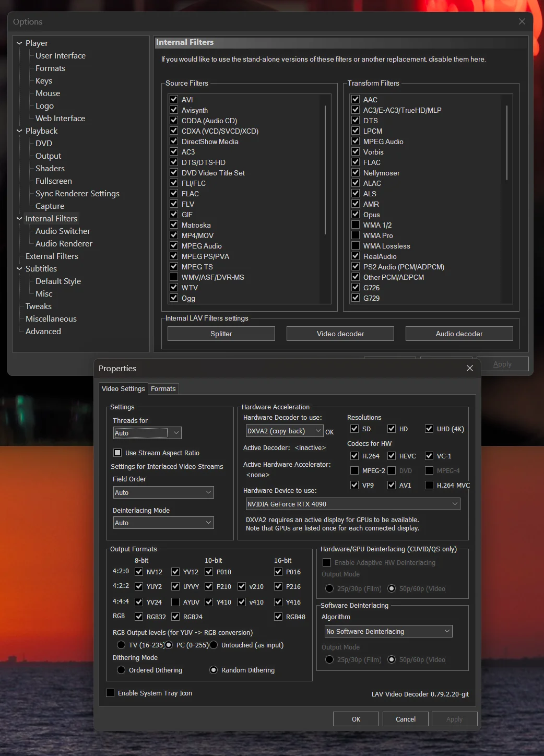Check the AYUV output format

[175, 602]
